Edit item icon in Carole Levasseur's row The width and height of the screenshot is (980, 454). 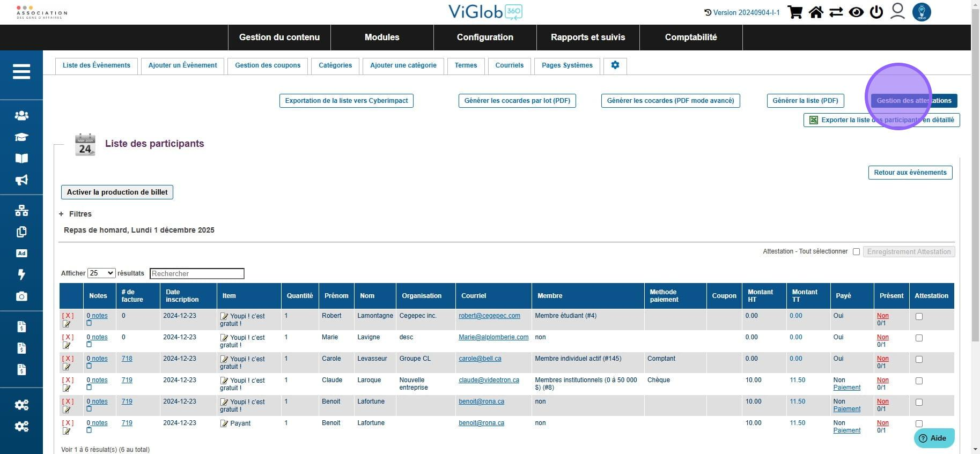click(224, 359)
